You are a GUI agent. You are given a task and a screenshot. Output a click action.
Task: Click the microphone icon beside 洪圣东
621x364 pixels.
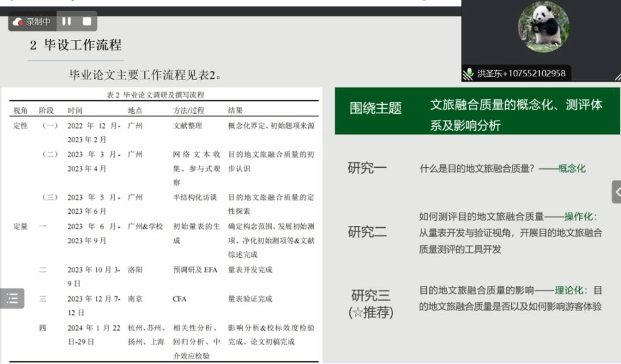point(468,74)
